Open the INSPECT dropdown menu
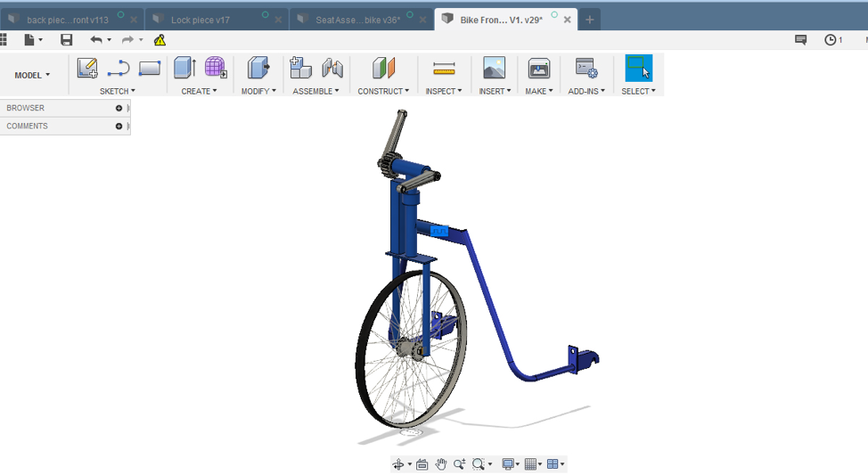868x475 pixels. coord(444,91)
